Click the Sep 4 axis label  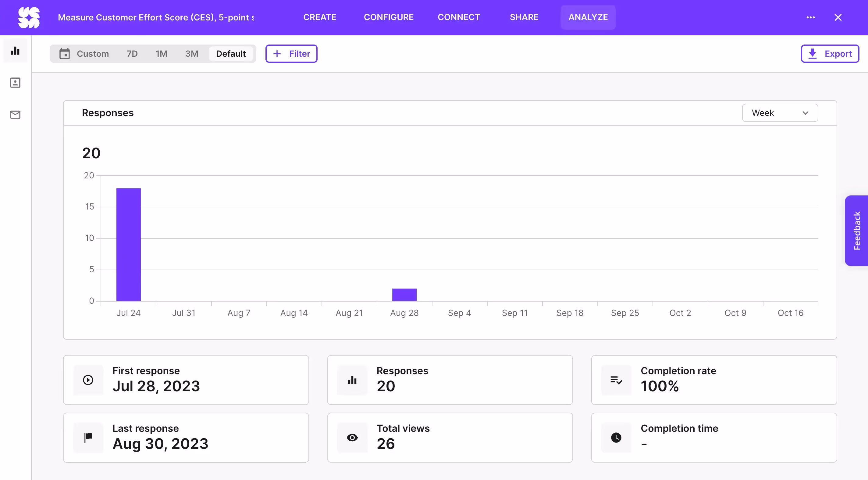pyautogui.click(x=459, y=313)
